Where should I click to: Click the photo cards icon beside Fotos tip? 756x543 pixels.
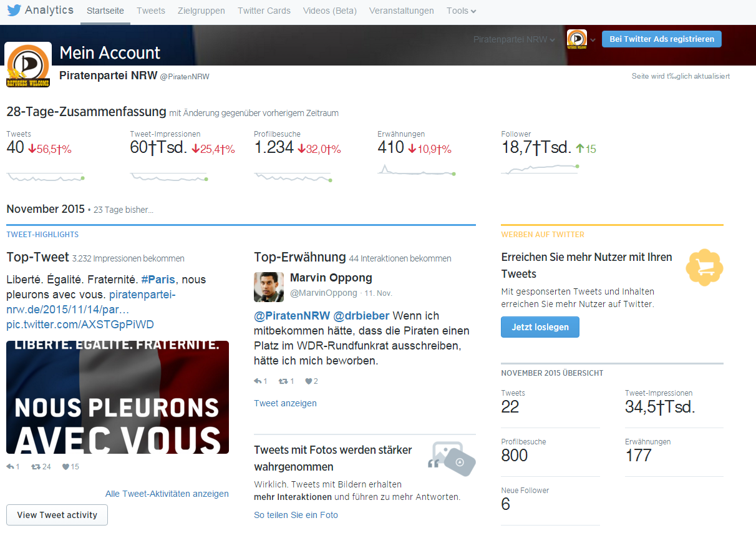click(x=452, y=459)
